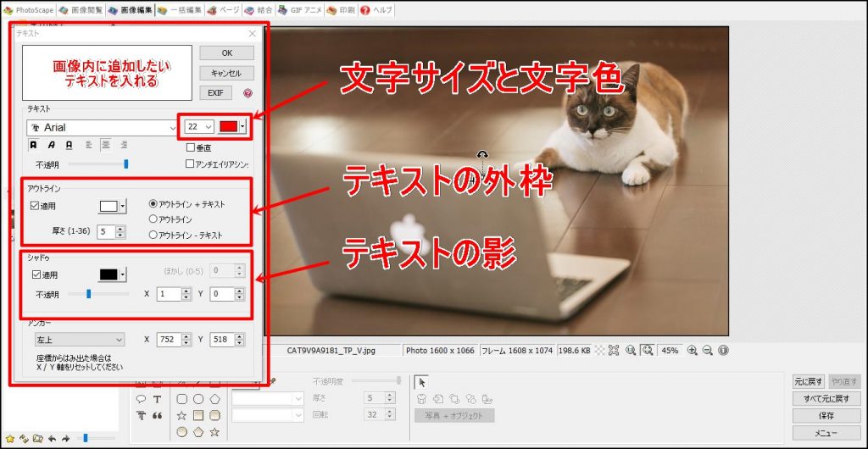Click the fullscreen view icon

[613, 350]
